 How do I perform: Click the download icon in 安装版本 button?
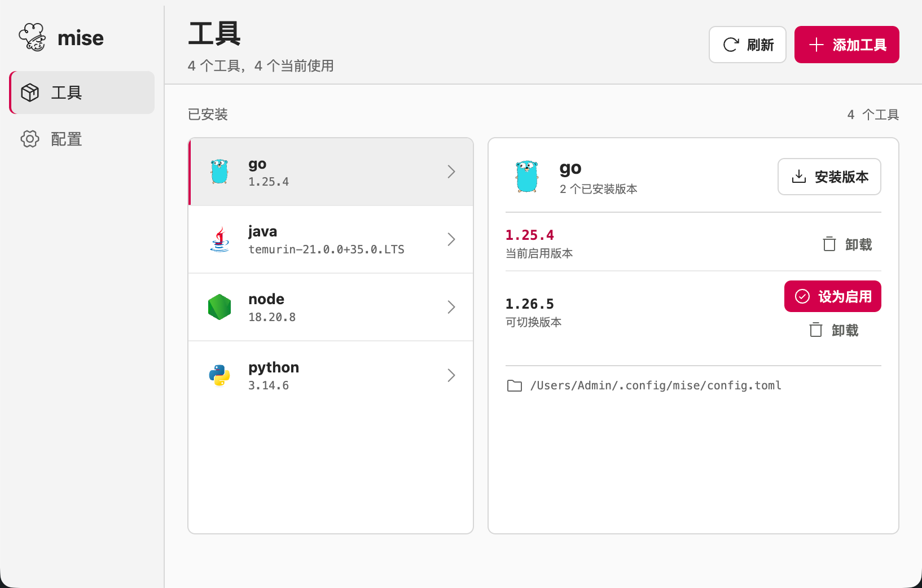799,177
